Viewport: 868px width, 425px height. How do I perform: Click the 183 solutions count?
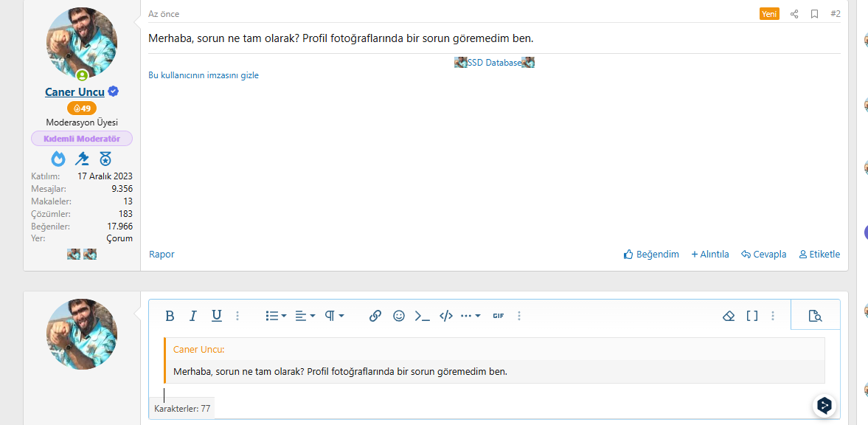(x=125, y=214)
